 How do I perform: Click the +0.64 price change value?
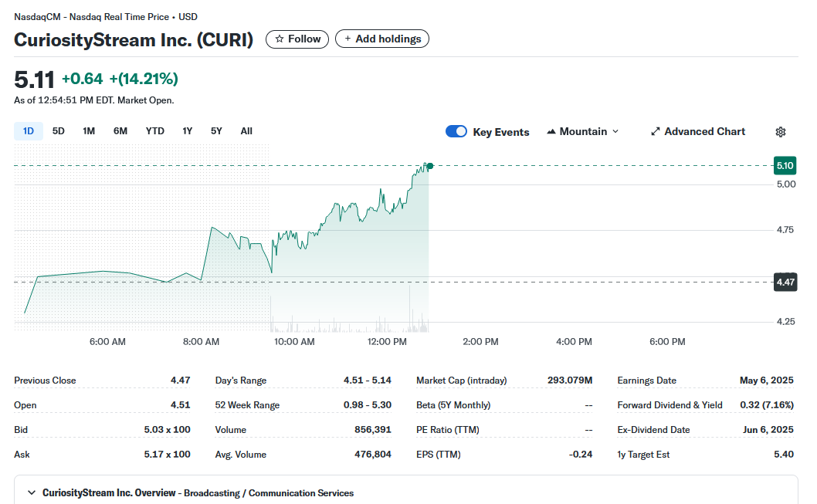point(83,79)
